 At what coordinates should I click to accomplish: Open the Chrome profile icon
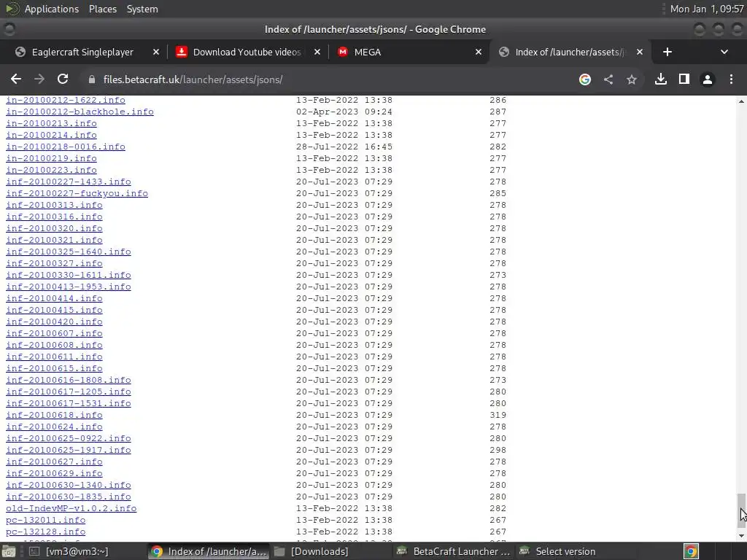coord(708,79)
